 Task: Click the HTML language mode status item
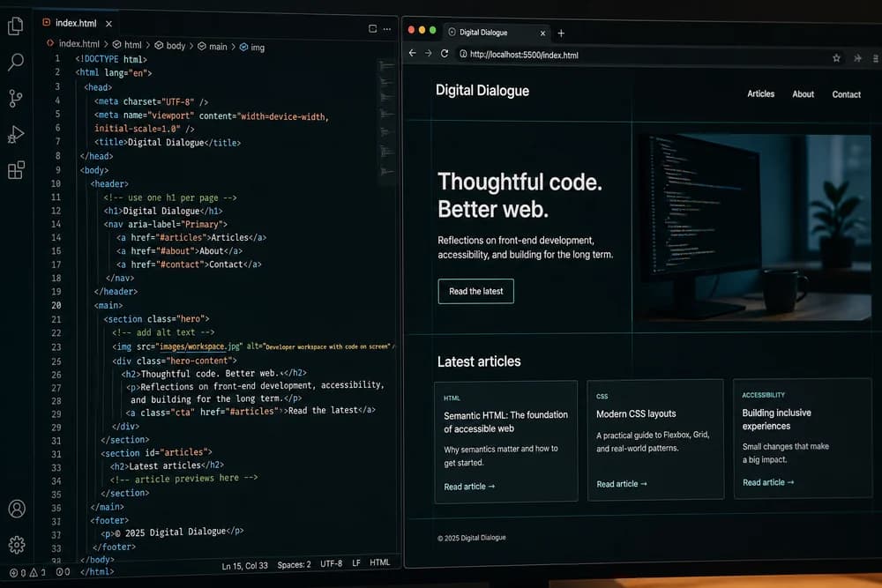379,562
